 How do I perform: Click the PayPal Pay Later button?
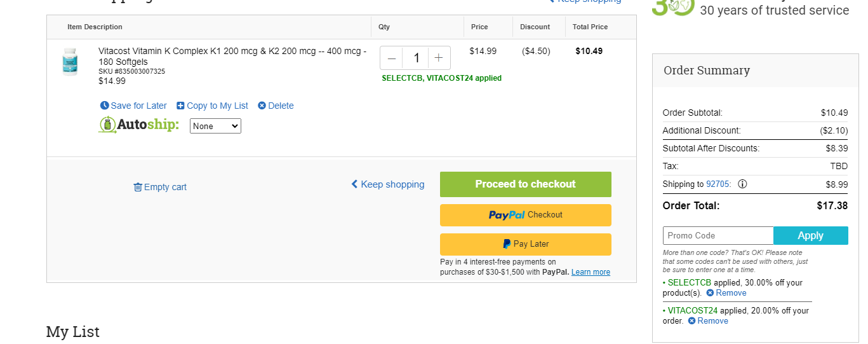(x=526, y=244)
